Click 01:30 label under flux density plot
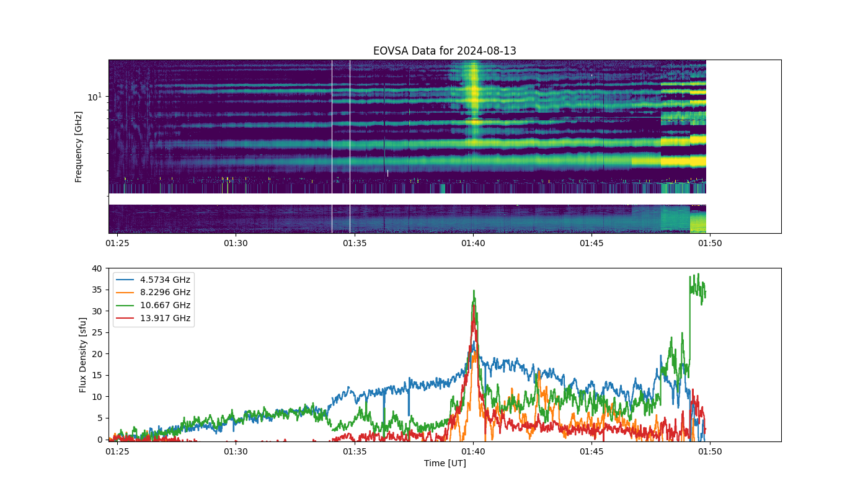 click(x=236, y=452)
